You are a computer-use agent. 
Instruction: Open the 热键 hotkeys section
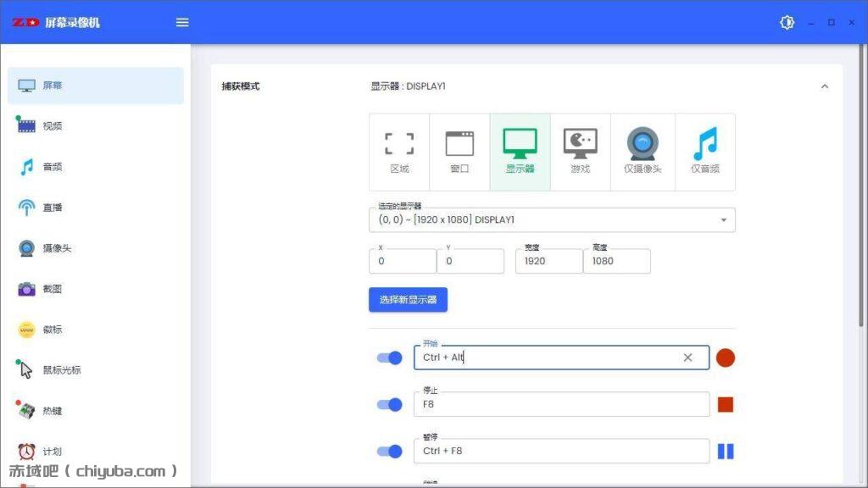pos(51,411)
